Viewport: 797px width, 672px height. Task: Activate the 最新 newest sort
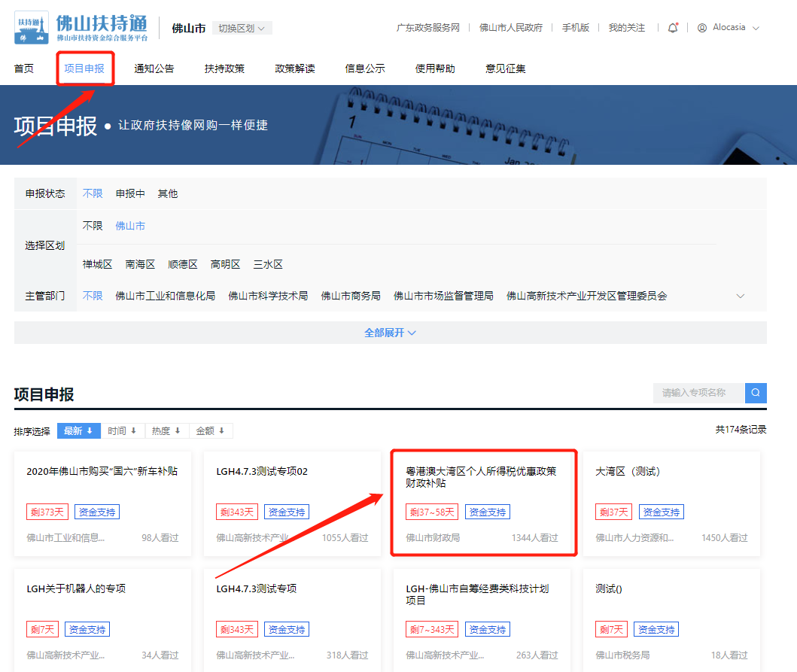[x=78, y=430]
